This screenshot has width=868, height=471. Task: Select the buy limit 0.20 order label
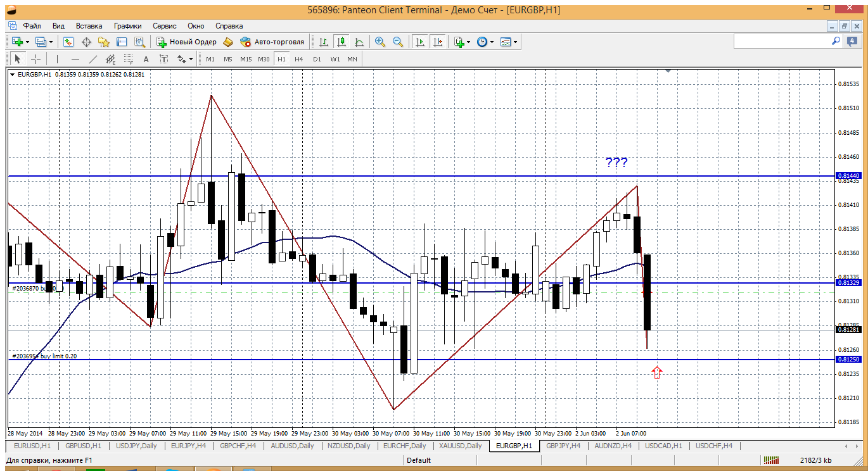pos(45,356)
